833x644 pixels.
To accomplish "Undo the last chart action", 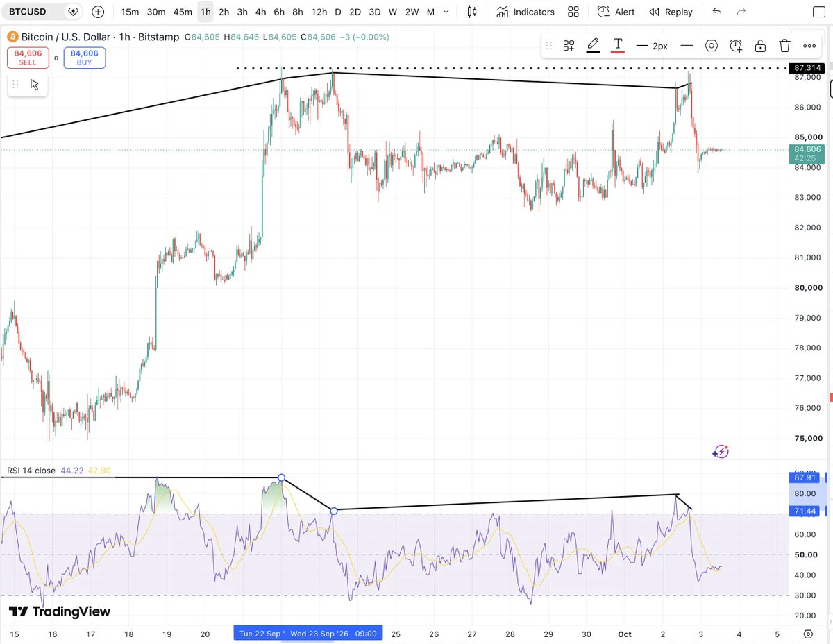I will coord(717,12).
